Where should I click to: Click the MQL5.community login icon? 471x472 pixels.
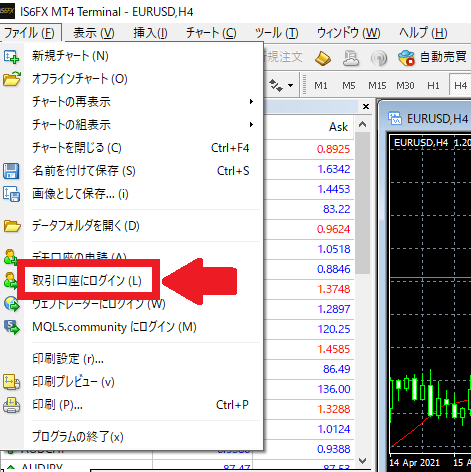(x=12, y=327)
